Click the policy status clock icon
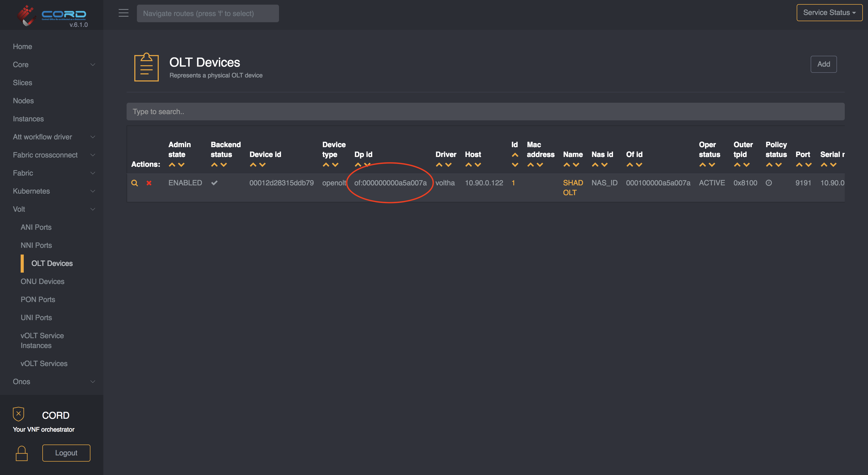 click(x=769, y=183)
